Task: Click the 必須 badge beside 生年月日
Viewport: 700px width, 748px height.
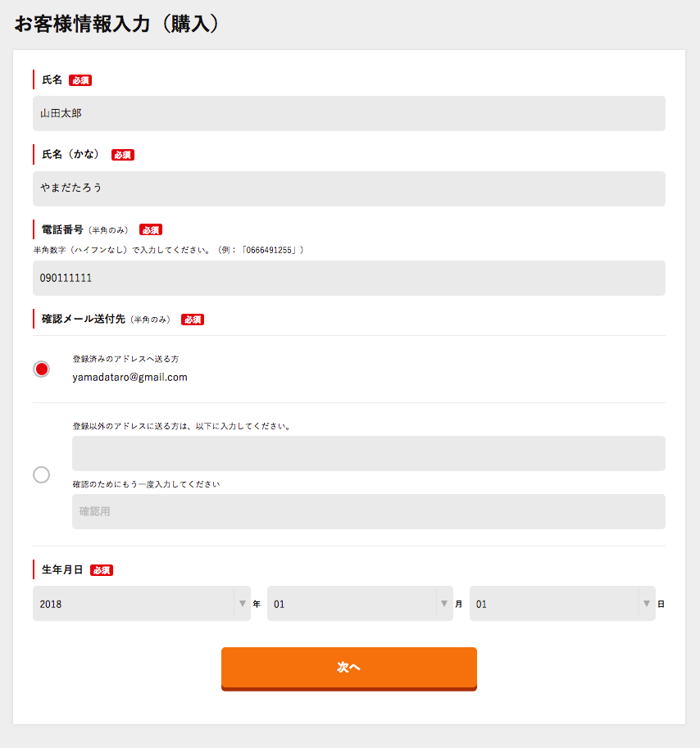Action: click(x=102, y=570)
